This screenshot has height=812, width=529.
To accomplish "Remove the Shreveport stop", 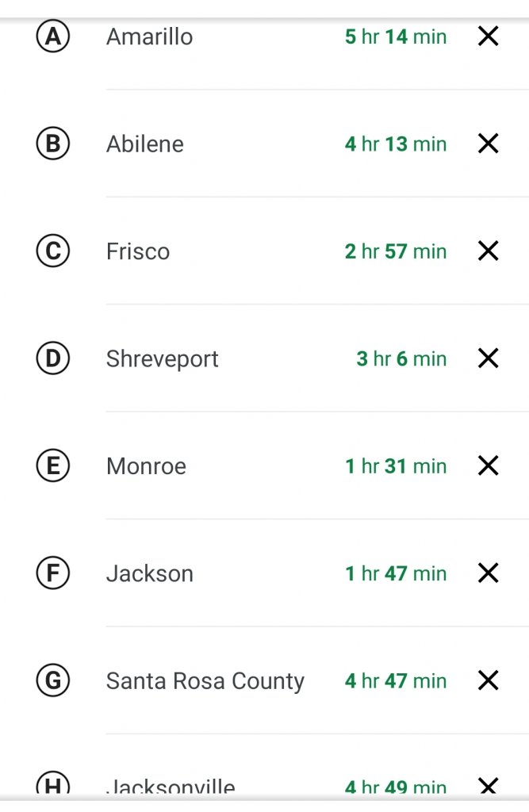I will (x=488, y=358).
